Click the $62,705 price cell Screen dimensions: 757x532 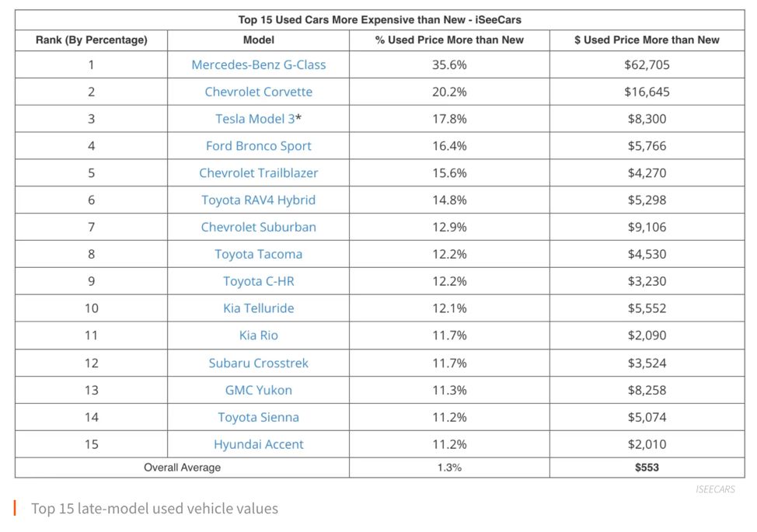647,64
